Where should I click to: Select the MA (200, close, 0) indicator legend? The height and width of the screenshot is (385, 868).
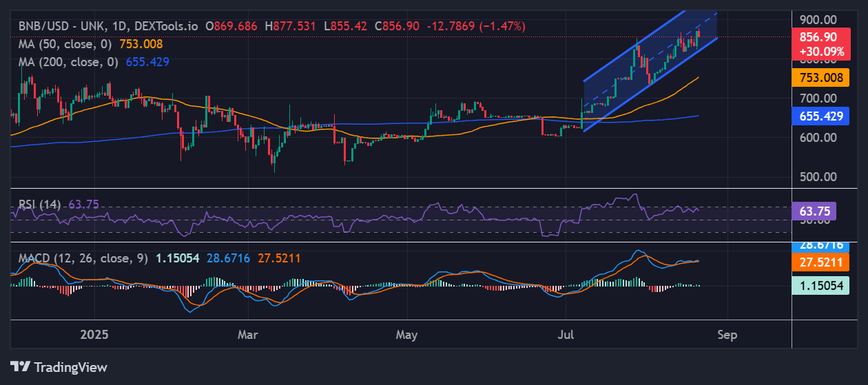tap(69, 61)
